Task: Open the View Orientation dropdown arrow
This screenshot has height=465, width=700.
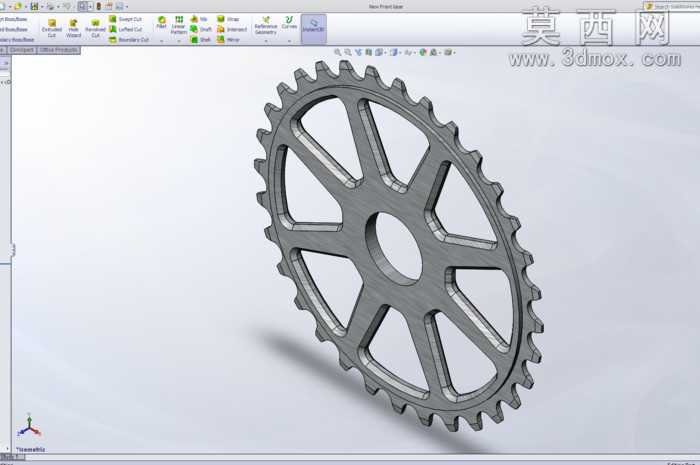Action: click(385, 53)
